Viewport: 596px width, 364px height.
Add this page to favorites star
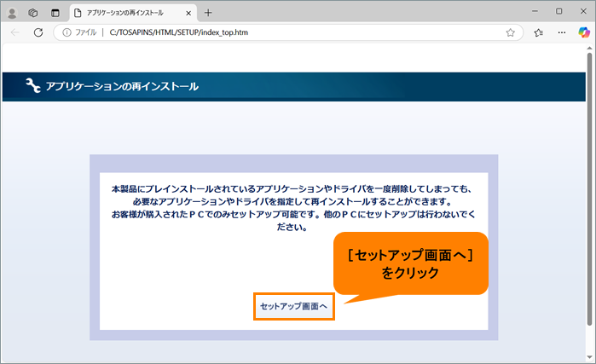[510, 32]
